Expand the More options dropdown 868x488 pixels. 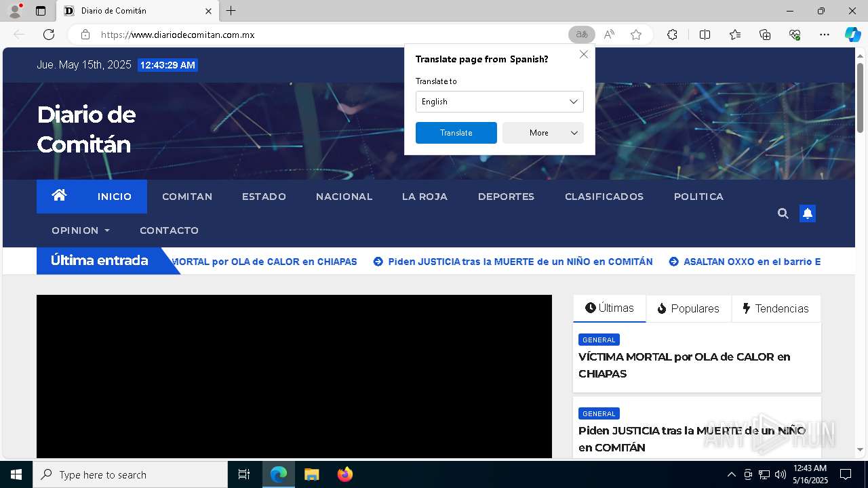[543, 133]
